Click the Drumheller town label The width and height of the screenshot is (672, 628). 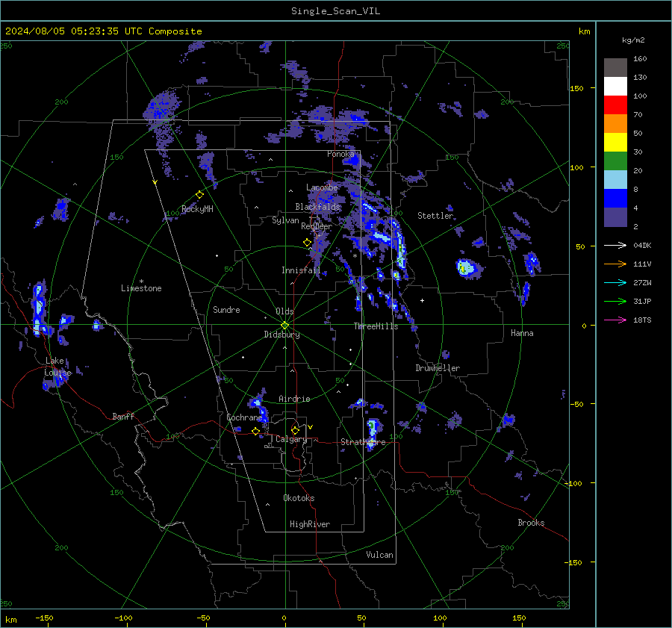438,368
